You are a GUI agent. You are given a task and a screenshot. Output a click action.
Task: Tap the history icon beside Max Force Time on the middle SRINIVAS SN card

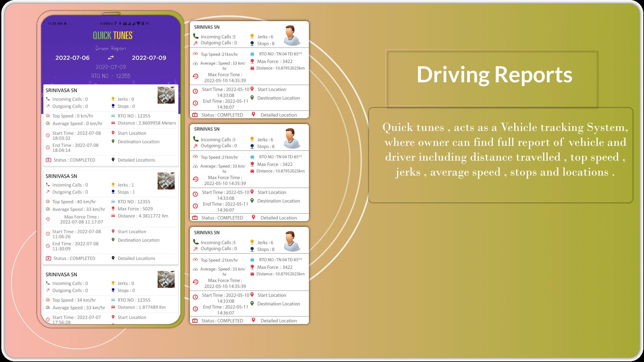[x=196, y=179]
